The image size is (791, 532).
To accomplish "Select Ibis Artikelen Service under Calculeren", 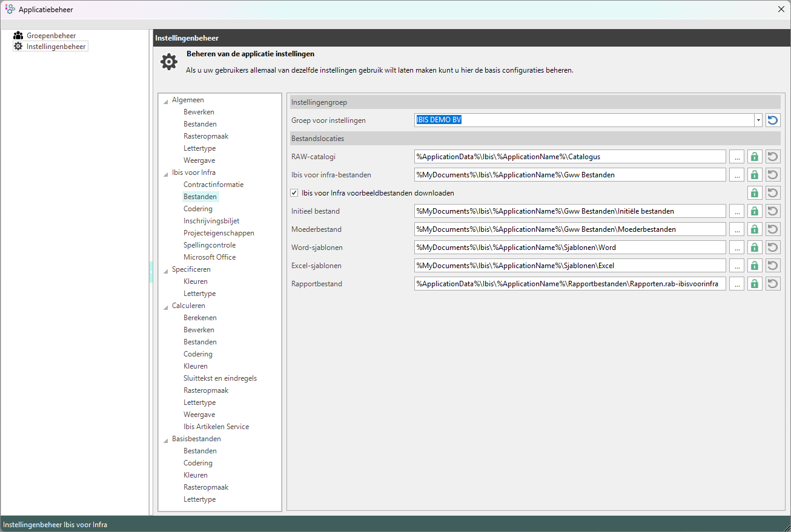I will (216, 427).
